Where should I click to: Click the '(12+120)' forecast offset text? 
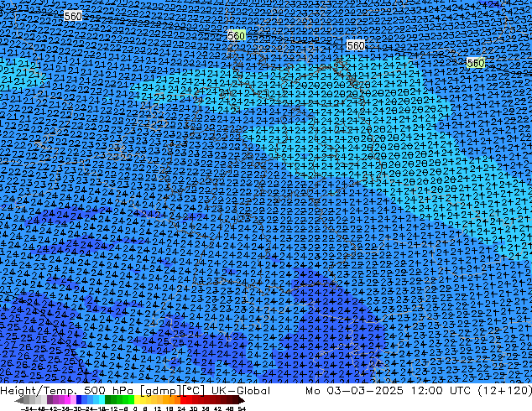coord(505,391)
